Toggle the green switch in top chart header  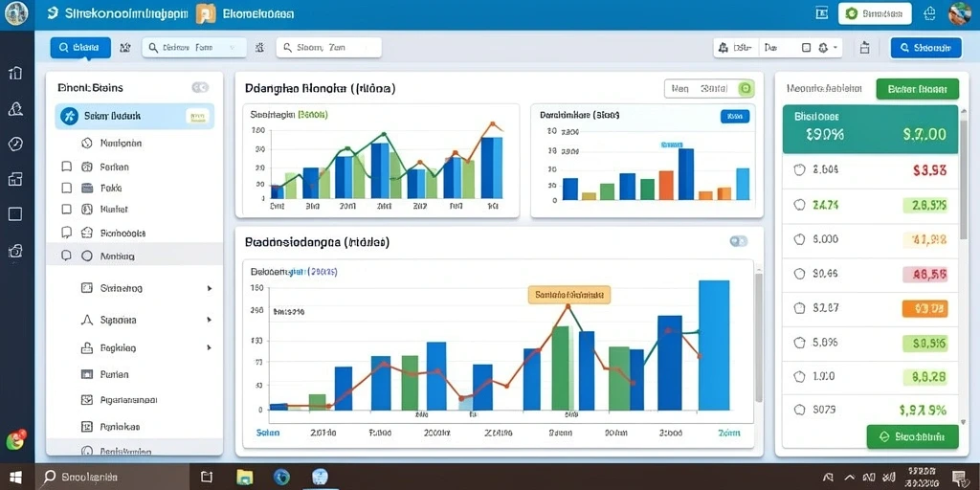745,89
